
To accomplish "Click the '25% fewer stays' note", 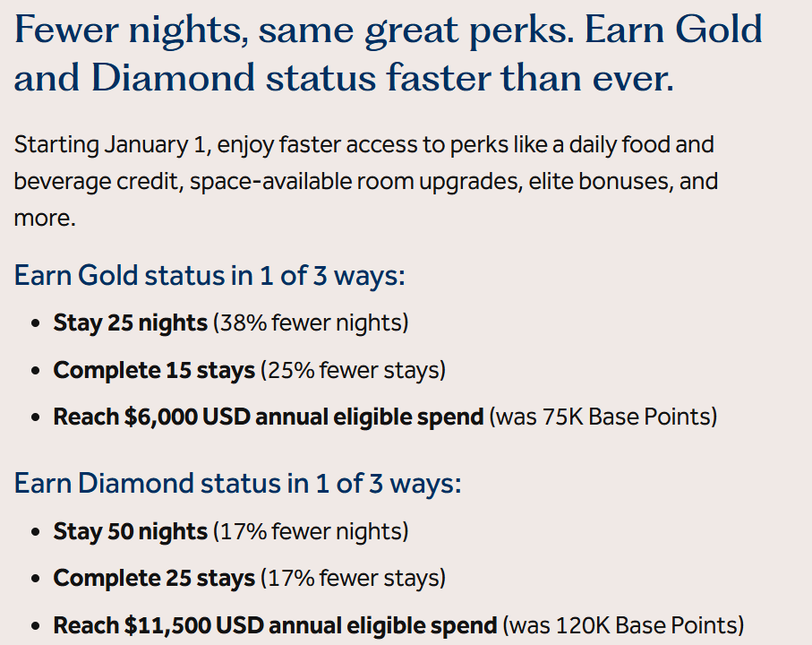I will (x=353, y=370).
